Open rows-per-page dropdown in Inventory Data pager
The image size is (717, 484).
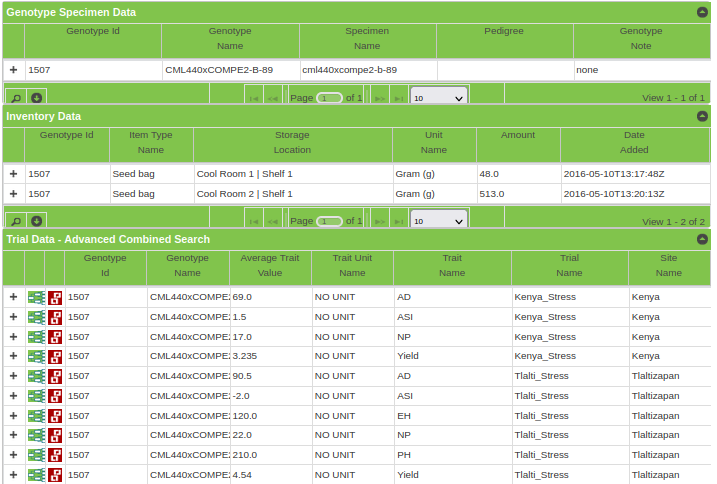point(439,221)
